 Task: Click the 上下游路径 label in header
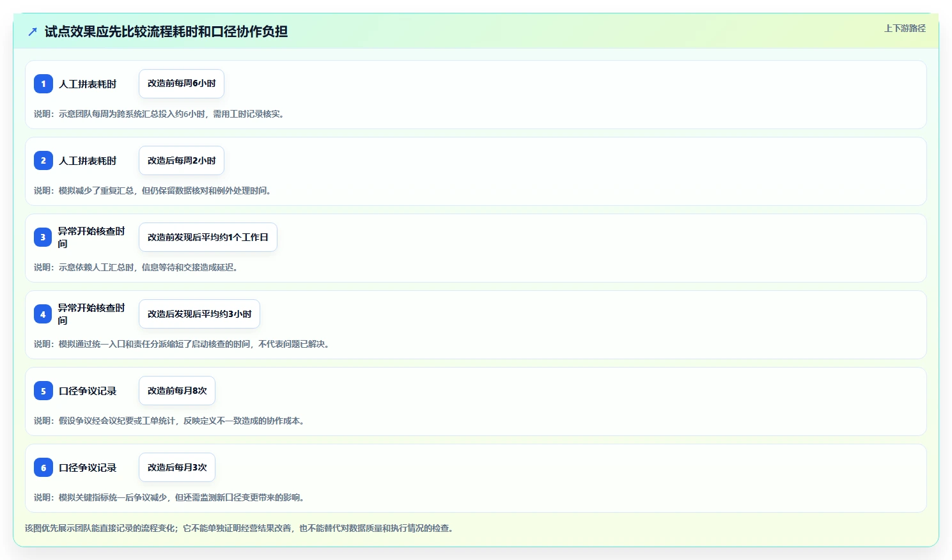coord(905,28)
